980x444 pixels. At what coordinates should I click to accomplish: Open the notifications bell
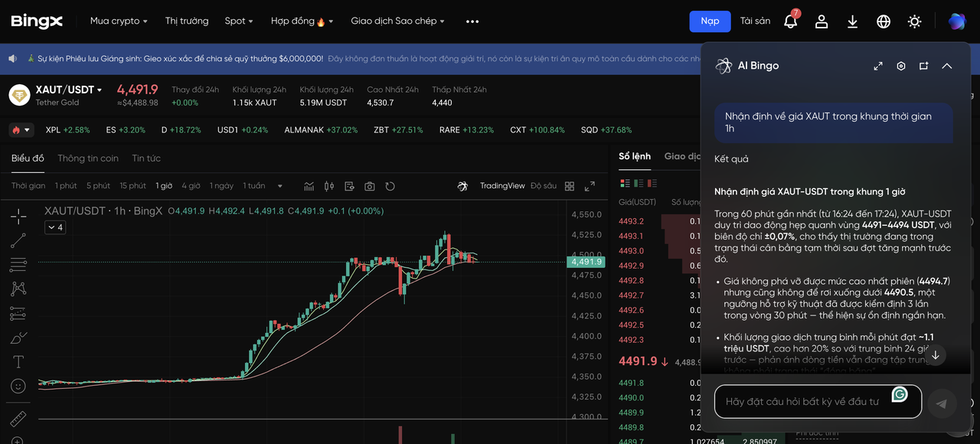(791, 21)
